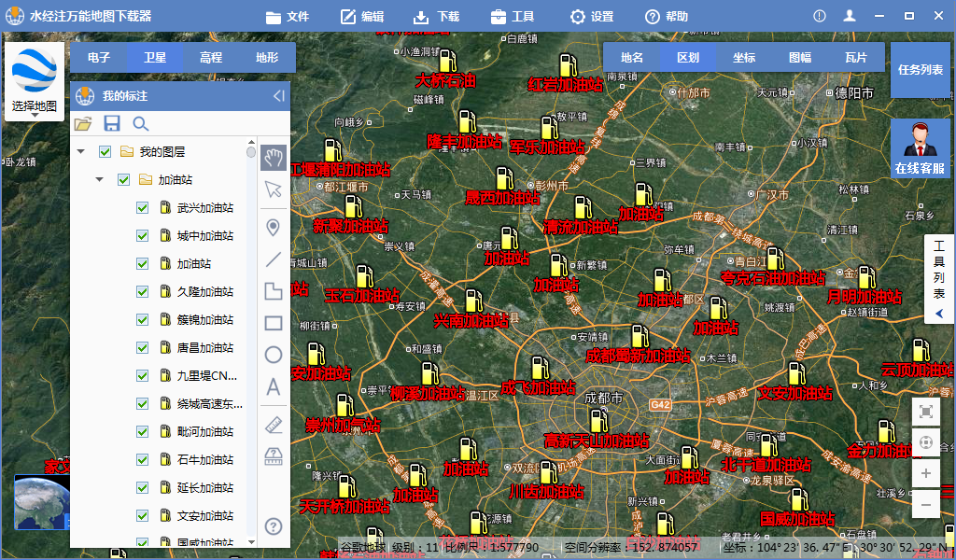Collapse the 我的标注 panel
956x560 pixels.
click(x=278, y=96)
